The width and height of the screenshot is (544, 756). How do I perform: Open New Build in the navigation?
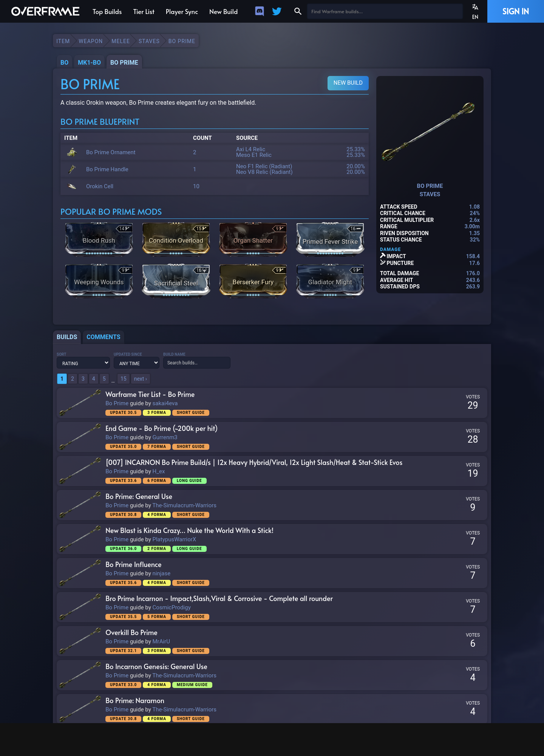pyautogui.click(x=224, y=12)
